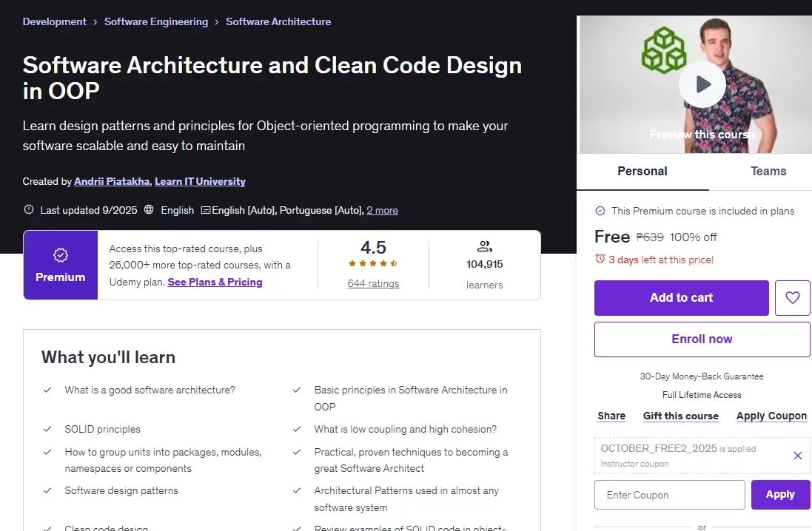This screenshot has height=531, width=812.
Task: Click 'What is a good software architecture?' item
Action: [150, 390]
